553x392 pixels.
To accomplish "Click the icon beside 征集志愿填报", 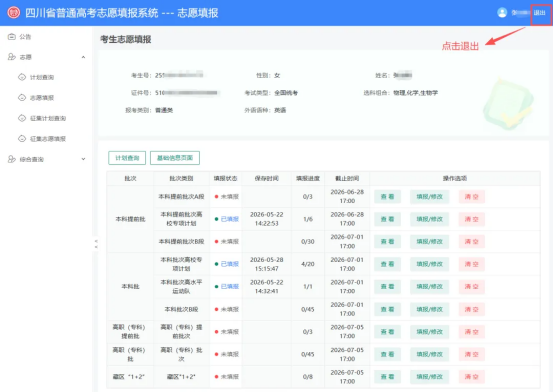I will point(22,139).
